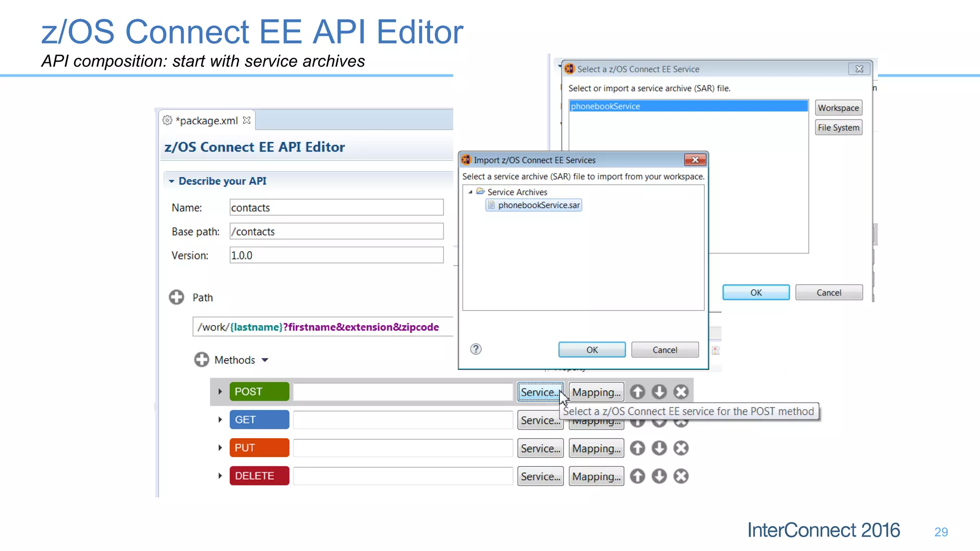Select phonebookService in the service list
This screenshot has width=980, height=551.
coord(689,106)
